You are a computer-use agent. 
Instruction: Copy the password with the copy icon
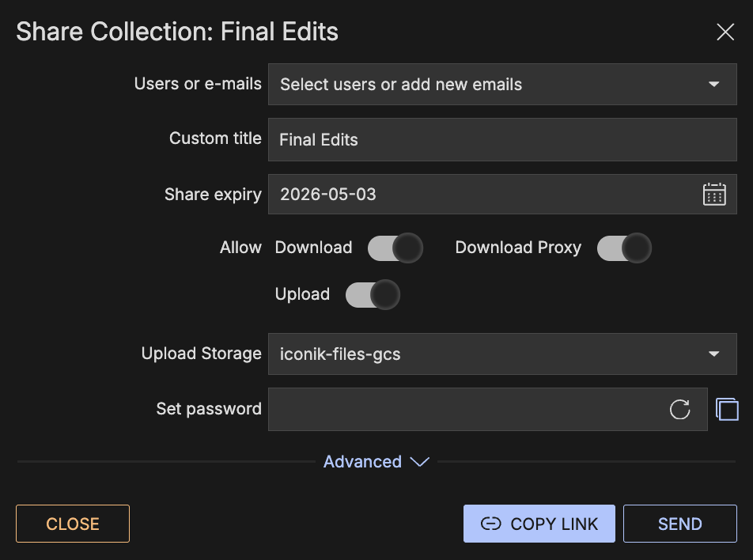pos(727,409)
